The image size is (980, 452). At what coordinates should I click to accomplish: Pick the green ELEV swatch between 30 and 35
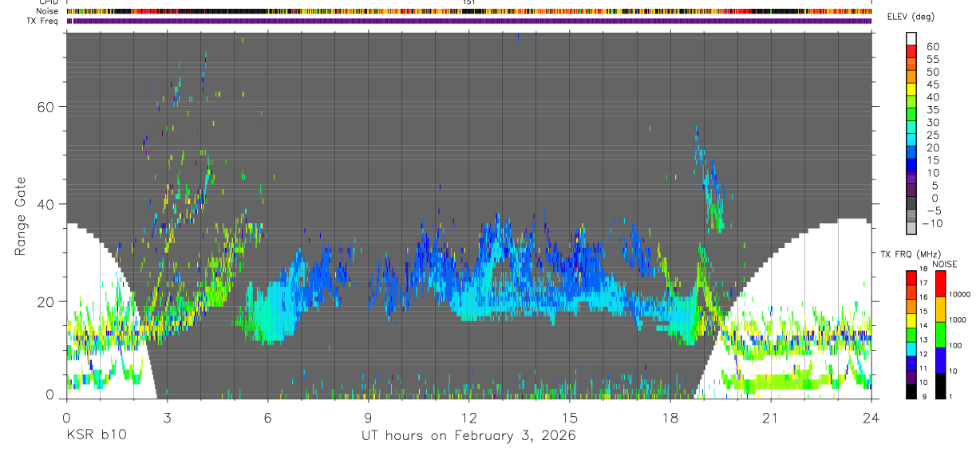click(911, 116)
